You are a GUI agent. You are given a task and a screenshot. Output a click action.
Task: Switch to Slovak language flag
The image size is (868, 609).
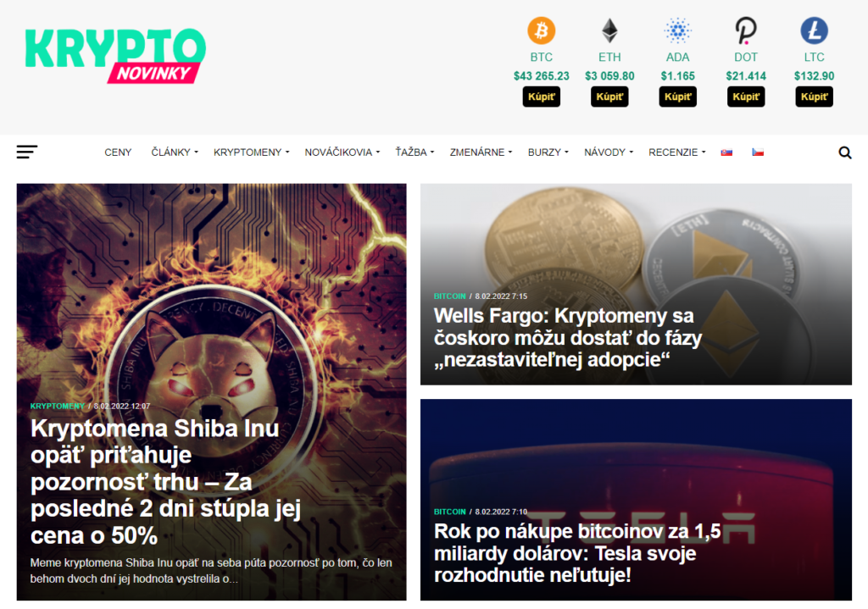(x=726, y=152)
